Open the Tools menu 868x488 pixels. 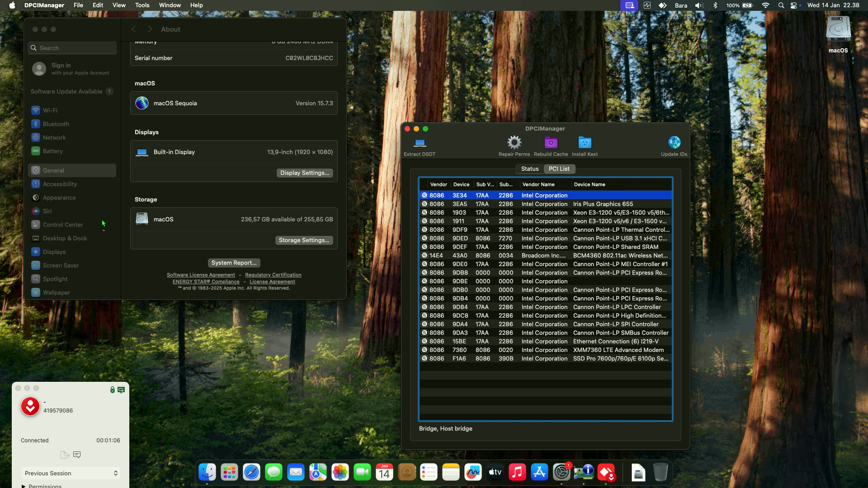coord(142,5)
